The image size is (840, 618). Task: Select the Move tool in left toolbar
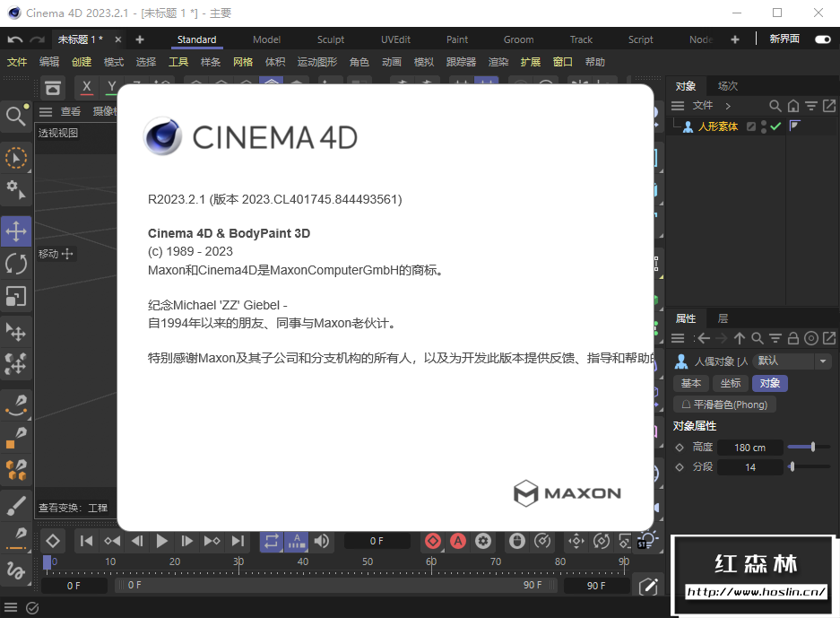tap(16, 231)
